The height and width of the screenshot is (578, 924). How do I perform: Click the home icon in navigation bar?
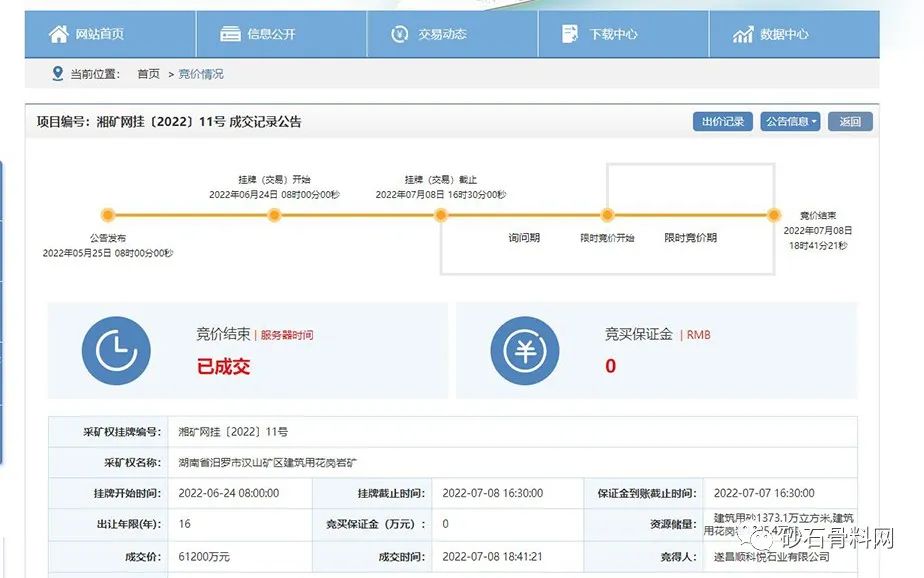coord(59,34)
